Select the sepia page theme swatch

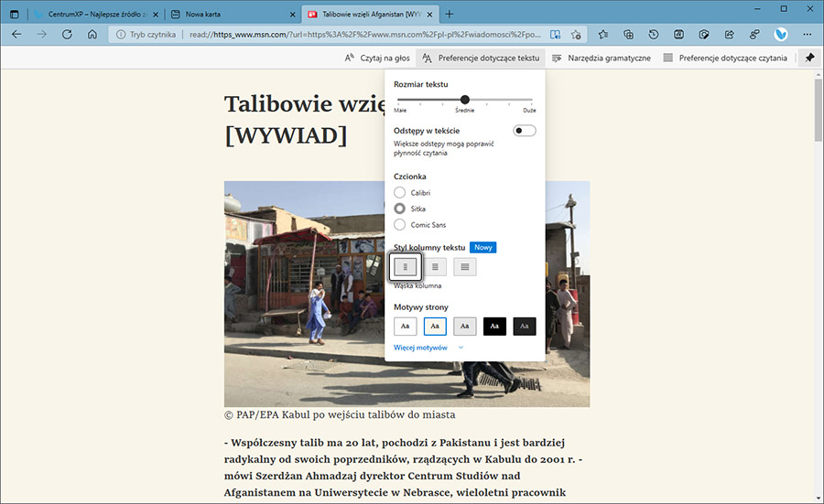(435, 326)
